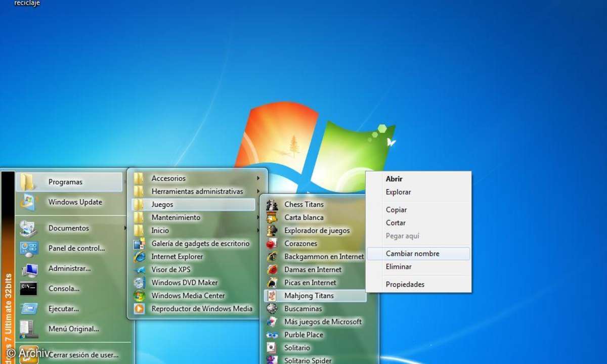
Task: Click the Panel de control icon
Action: [x=28, y=248]
